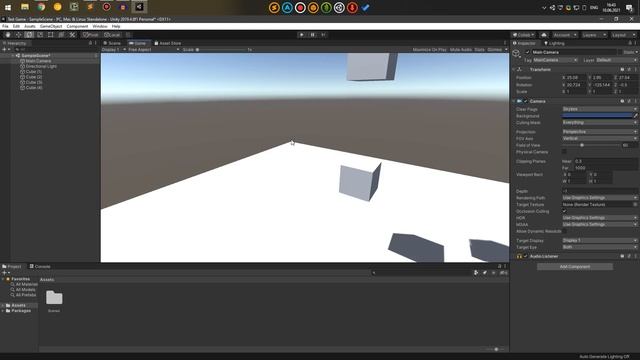Open the Audio Listener component help icon
The height and width of the screenshot is (360, 640).
622,256
